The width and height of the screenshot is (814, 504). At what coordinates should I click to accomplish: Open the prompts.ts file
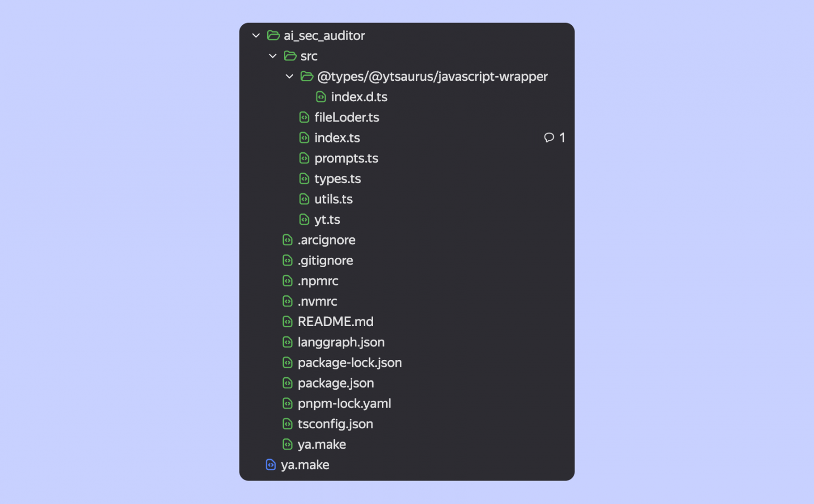pyautogui.click(x=346, y=158)
